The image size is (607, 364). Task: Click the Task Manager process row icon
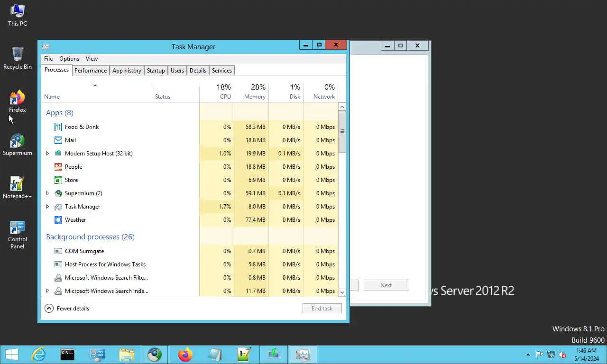[58, 207]
